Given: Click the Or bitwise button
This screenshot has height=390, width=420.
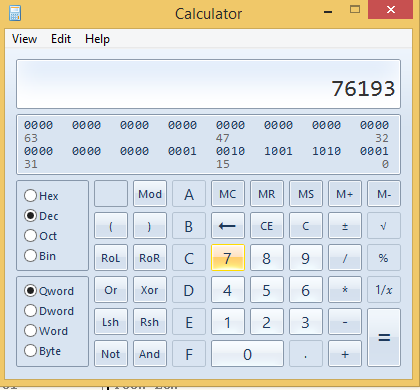Looking at the screenshot, I should coord(111,290).
